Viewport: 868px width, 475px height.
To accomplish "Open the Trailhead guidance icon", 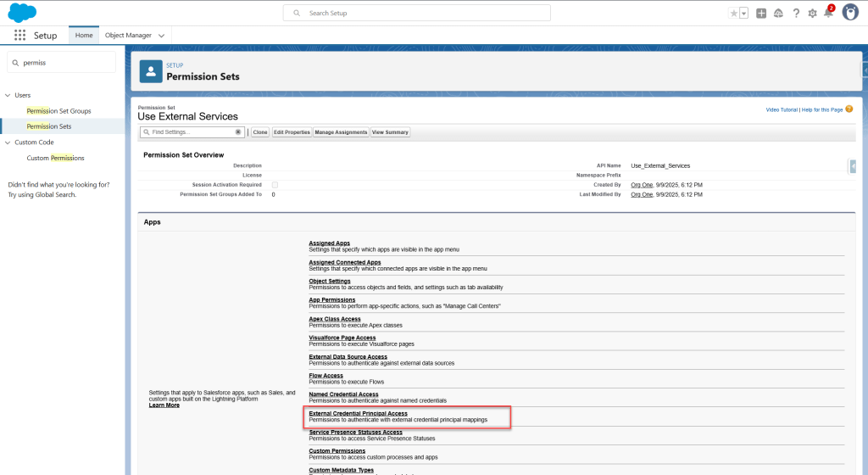I will (778, 14).
